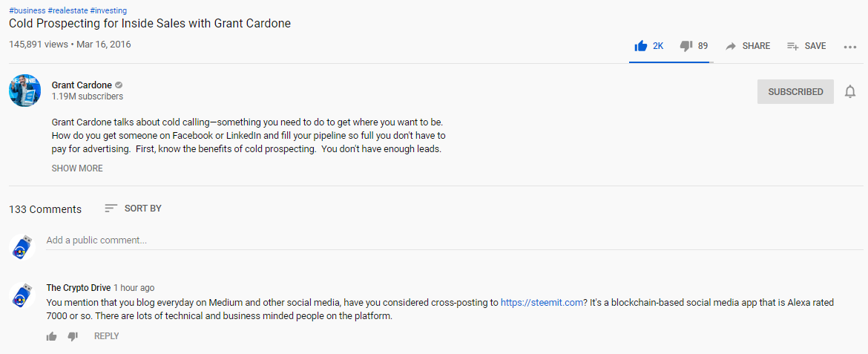Click the #business hashtag
Screen dimensions: 868x354
pyautogui.click(x=27, y=10)
